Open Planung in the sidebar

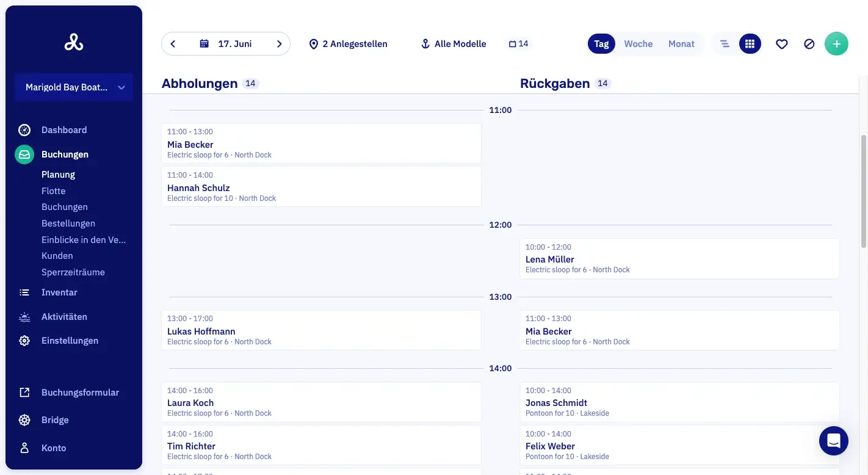coord(58,175)
